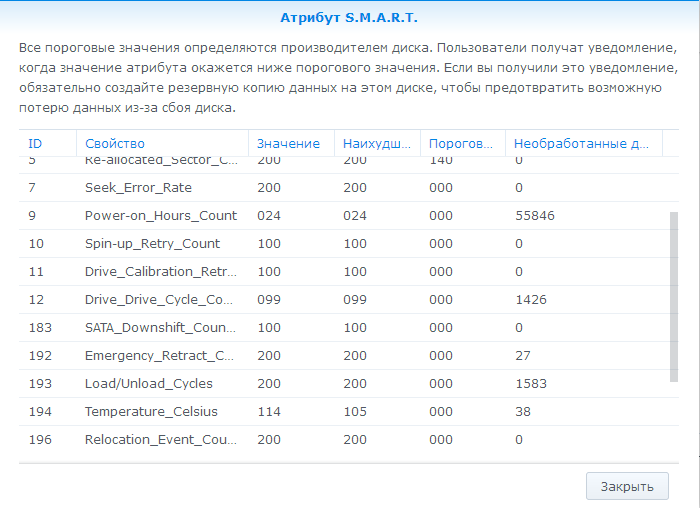Select the SATA_Downshift_Coun... row
Image resolution: width=700 pixels, height=508 pixels.
point(160,327)
